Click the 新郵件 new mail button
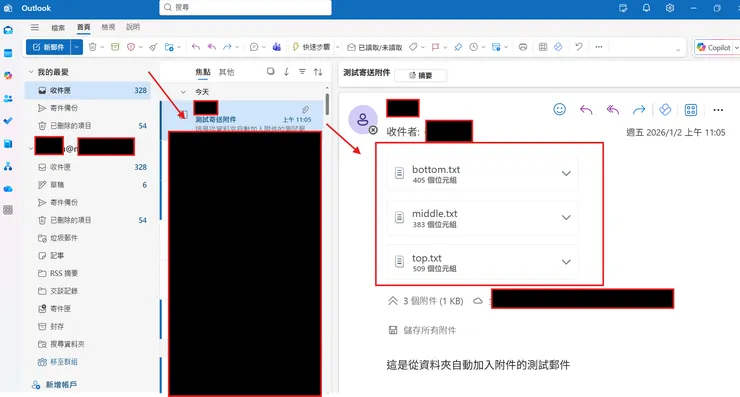Image resolution: width=740 pixels, height=397 pixels. [x=48, y=47]
